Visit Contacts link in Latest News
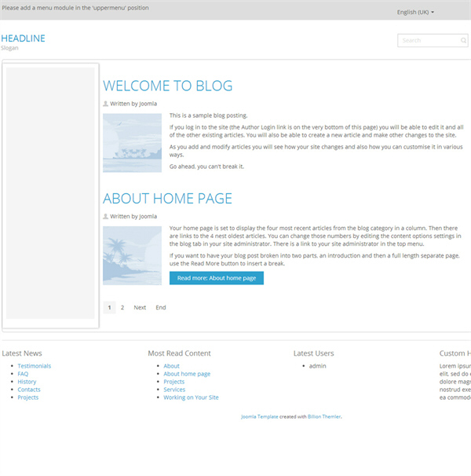The width and height of the screenshot is (471, 476). (29, 390)
